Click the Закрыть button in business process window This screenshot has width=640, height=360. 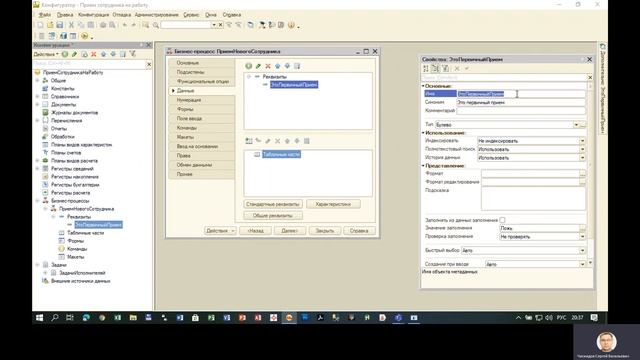(x=324, y=231)
